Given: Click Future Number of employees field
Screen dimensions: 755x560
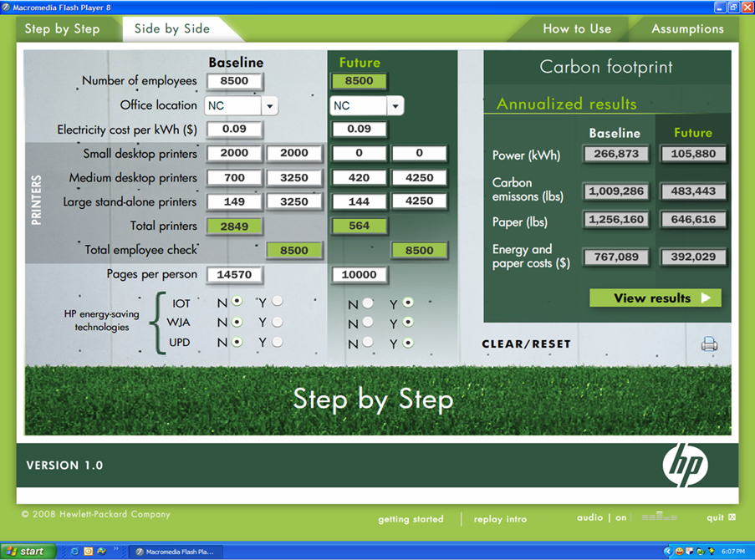Looking at the screenshot, I should pos(359,81).
